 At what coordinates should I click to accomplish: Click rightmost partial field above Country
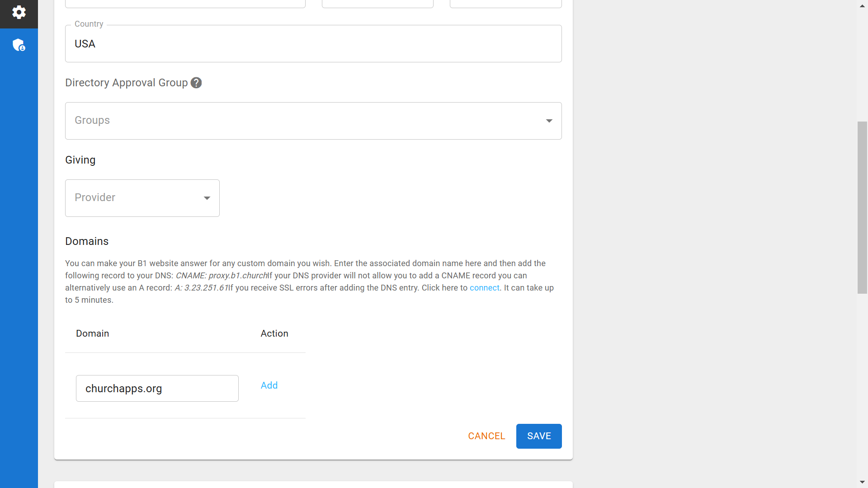505,4
